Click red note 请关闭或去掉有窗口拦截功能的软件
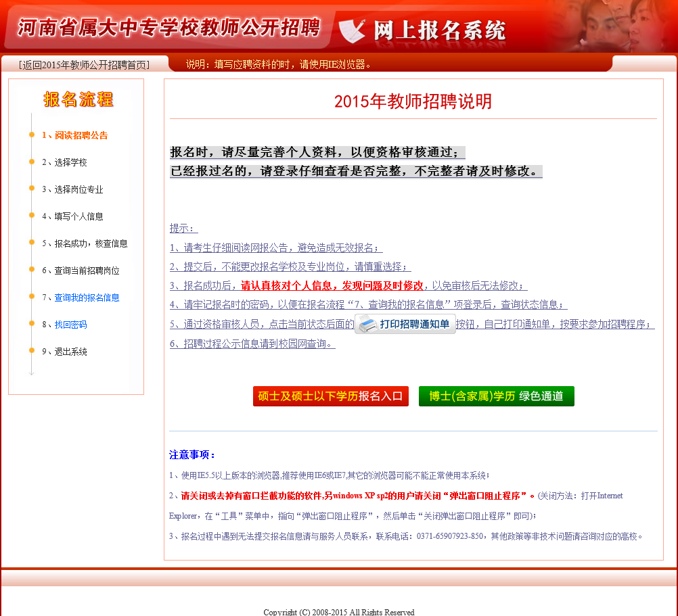Image resolution: width=678 pixels, height=616 pixels. [x=358, y=496]
